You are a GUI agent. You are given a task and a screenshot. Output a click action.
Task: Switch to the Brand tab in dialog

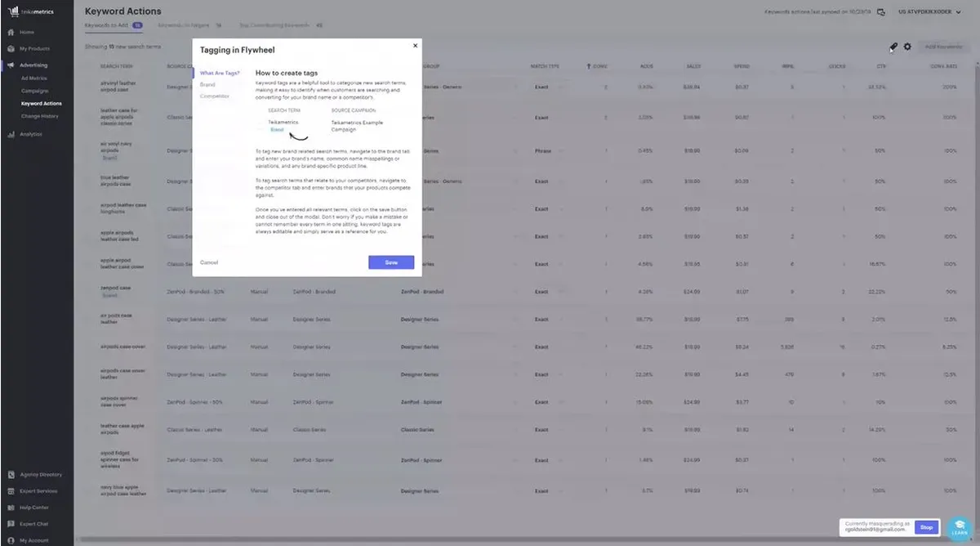click(x=207, y=84)
